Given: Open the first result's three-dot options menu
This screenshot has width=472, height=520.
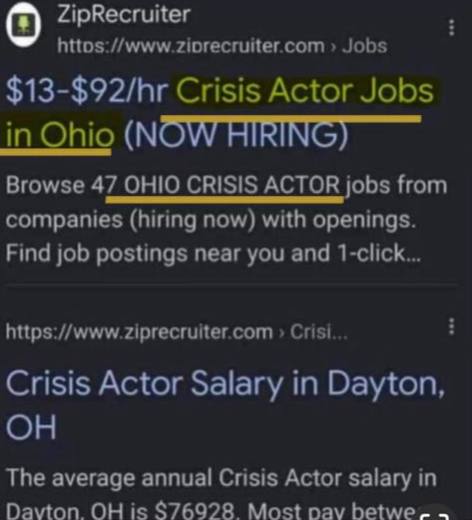Looking at the screenshot, I should (x=451, y=27).
